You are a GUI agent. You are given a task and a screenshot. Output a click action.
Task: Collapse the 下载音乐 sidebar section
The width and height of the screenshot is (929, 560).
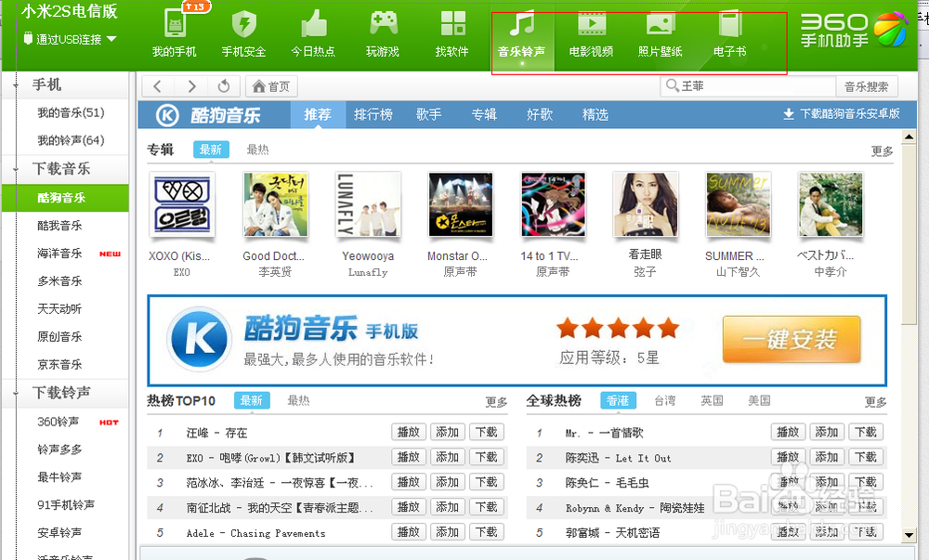coord(17,169)
